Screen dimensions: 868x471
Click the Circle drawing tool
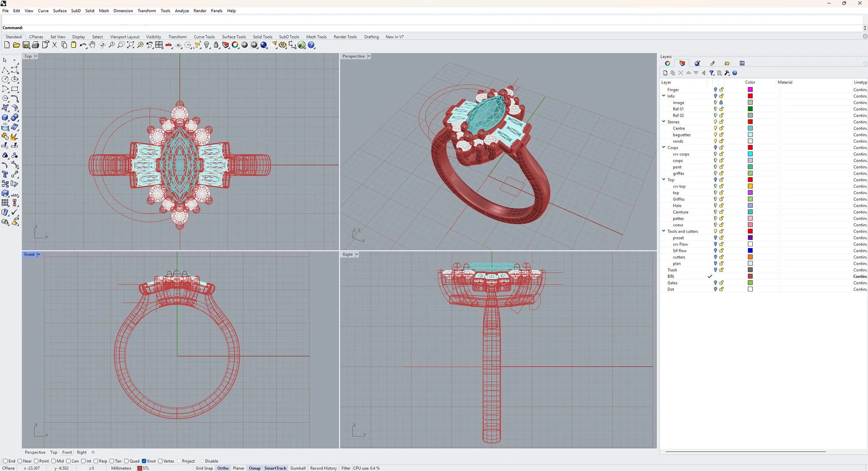tap(5, 79)
